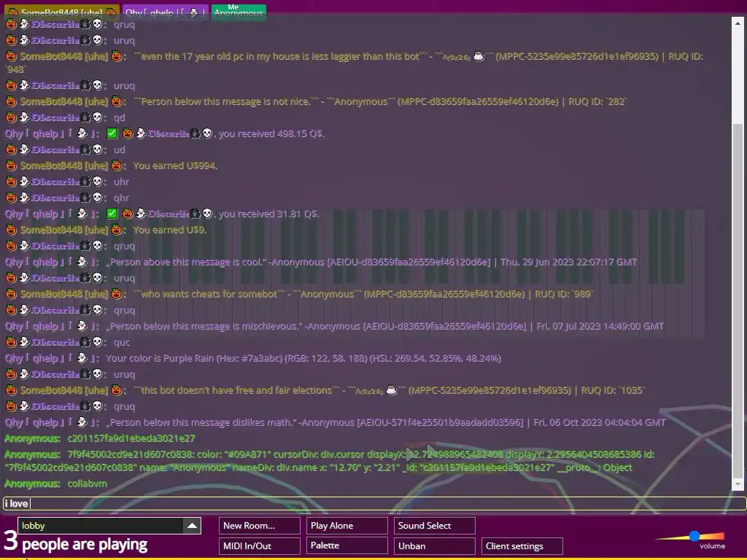Click the 'Your color is Purple Rain' message

click(303, 359)
